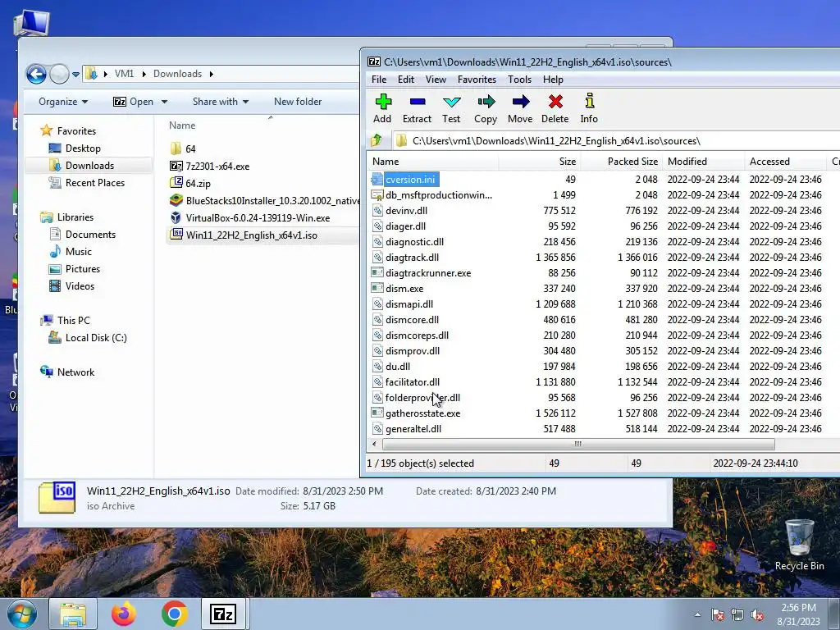Screen dimensions: 840x630
Task: Open the Edit menu in 7-Zip
Action: 405,80
